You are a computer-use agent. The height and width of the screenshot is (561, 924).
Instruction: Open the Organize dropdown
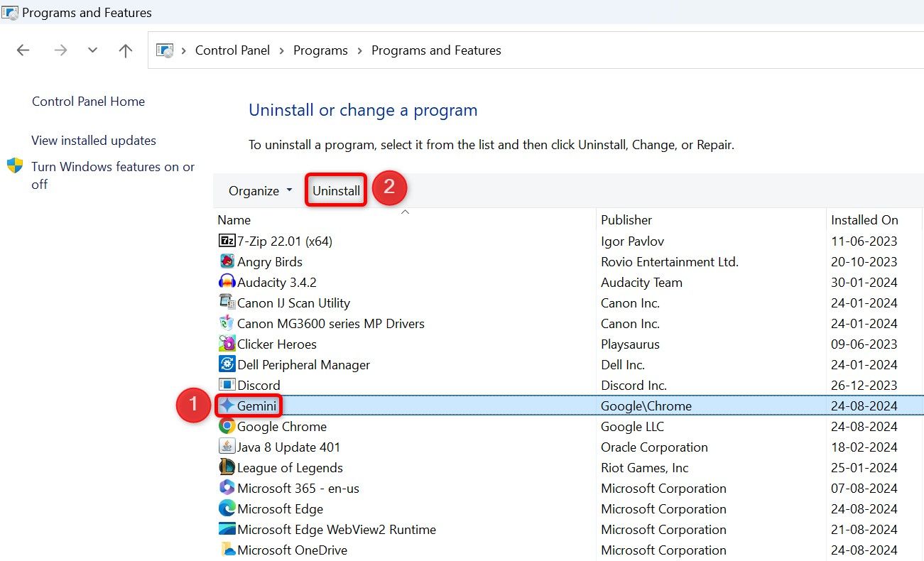click(259, 190)
